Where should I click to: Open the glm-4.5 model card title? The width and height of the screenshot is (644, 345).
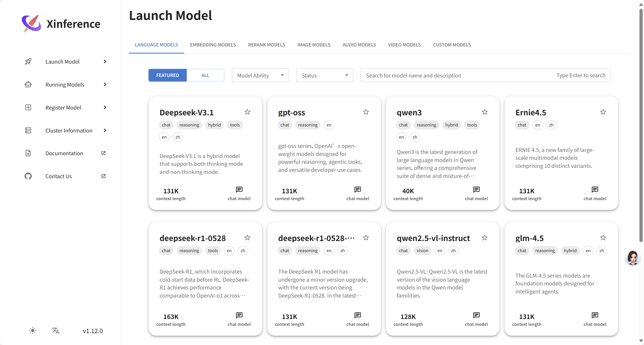pyautogui.click(x=529, y=238)
